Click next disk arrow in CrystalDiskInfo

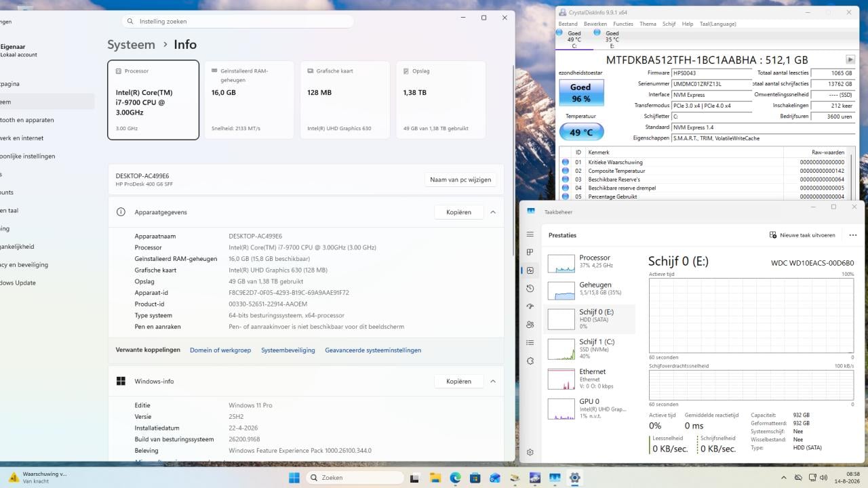click(850, 60)
